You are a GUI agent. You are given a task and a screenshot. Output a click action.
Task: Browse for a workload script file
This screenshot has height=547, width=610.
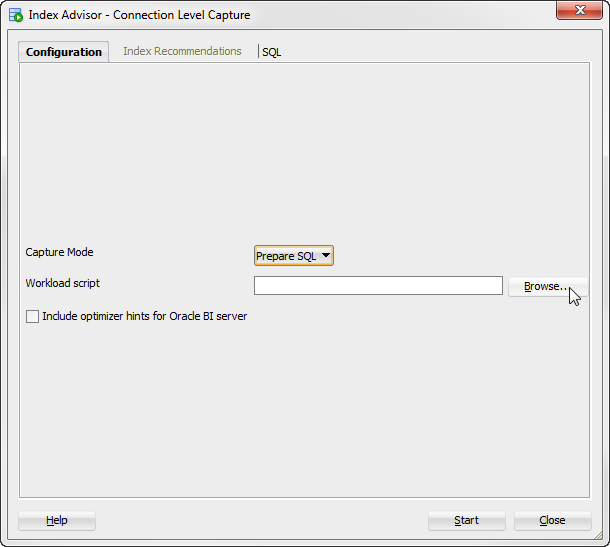(548, 286)
